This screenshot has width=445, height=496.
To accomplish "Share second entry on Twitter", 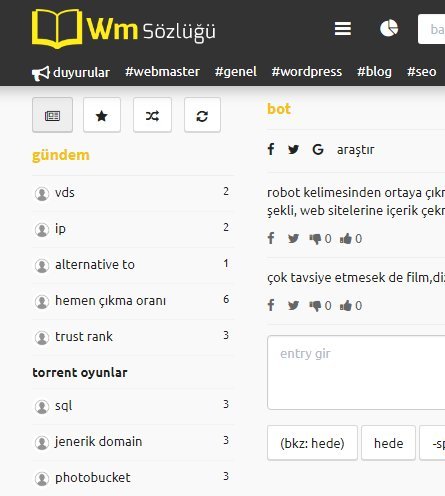I will [293, 306].
